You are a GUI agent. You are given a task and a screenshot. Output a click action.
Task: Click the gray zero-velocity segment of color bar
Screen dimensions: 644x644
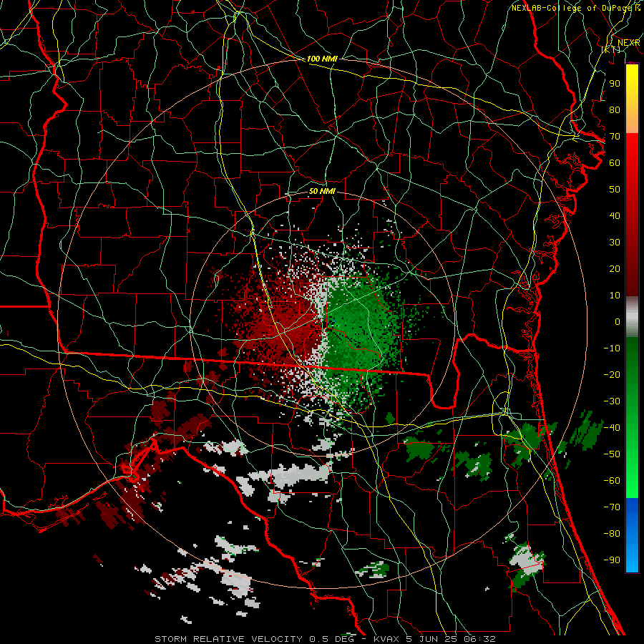point(632,317)
